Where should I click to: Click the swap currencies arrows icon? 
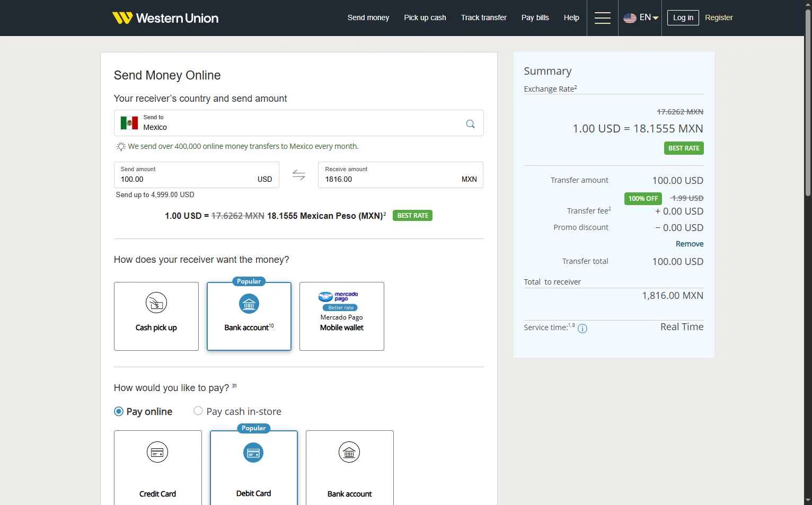point(299,175)
